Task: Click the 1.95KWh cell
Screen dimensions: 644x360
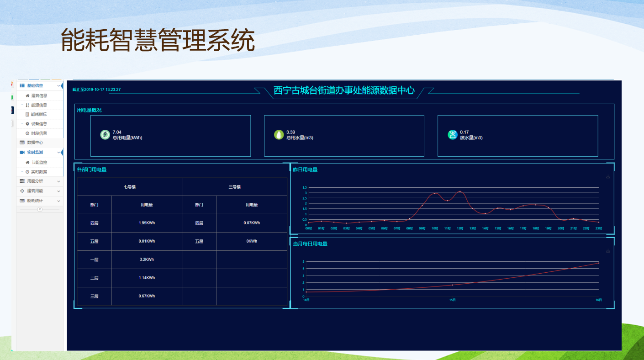Action: coord(147,223)
